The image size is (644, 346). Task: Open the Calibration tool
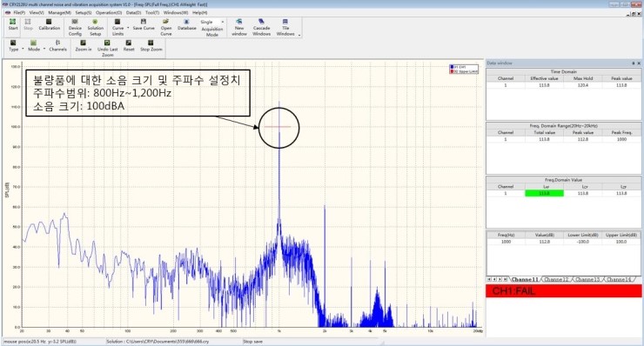[50, 24]
